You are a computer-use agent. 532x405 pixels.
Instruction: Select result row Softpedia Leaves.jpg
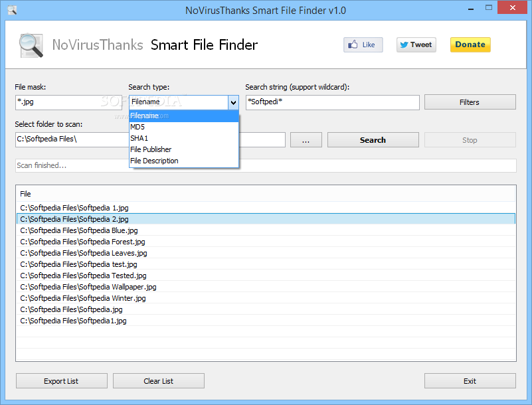[266, 253]
